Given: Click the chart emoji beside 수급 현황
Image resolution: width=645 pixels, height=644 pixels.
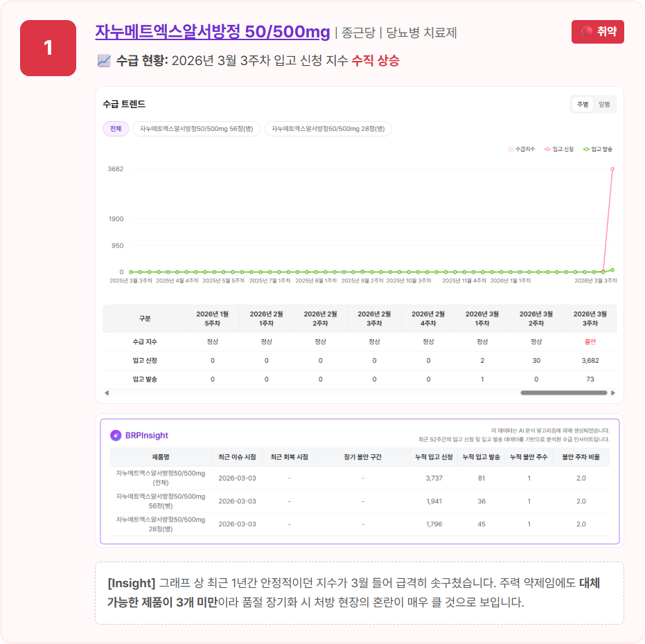Looking at the screenshot, I should pos(104,61).
